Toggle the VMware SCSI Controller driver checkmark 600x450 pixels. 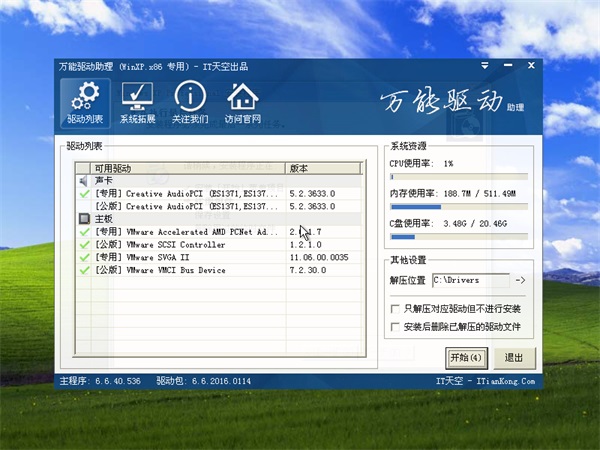[84, 244]
